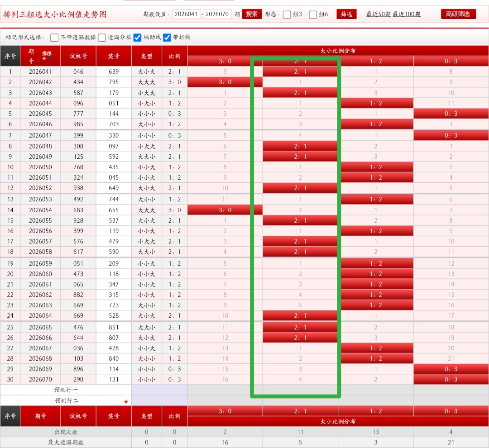This screenshot has width=489, height=448.
Task: Click the 预测行二 cell under 类型 column
Action: [147, 400]
